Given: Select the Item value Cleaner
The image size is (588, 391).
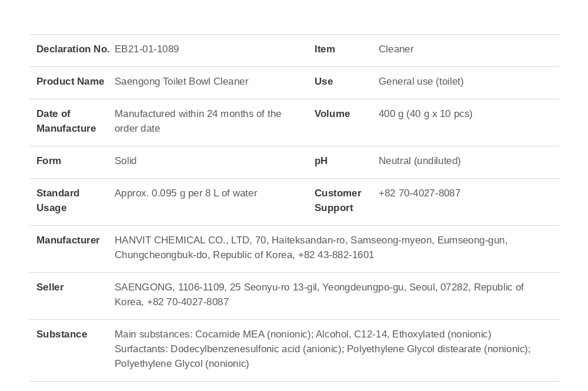Looking at the screenshot, I should click(x=396, y=49).
